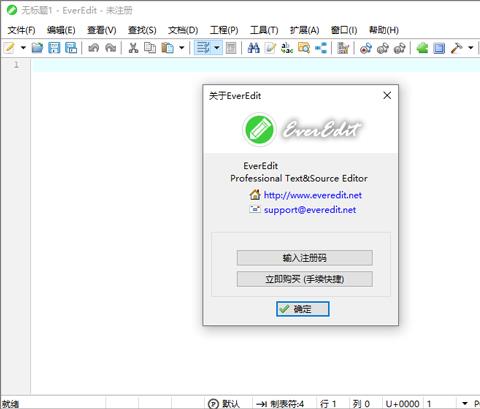Click the envelope icon beside support email
This screenshot has width=480, height=409.
point(255,209)
